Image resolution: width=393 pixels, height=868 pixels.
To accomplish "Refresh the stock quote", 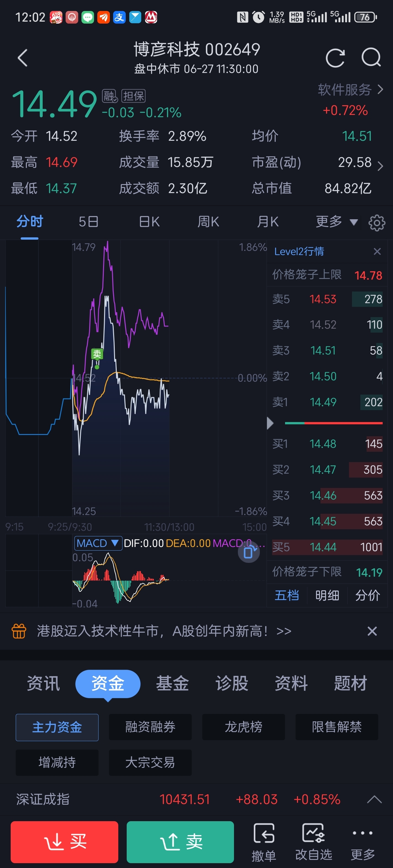I will [x=335, y=58].
